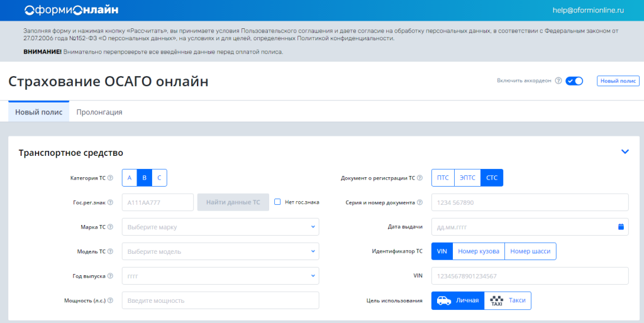Choose ПТС document type

click(443, 178)
